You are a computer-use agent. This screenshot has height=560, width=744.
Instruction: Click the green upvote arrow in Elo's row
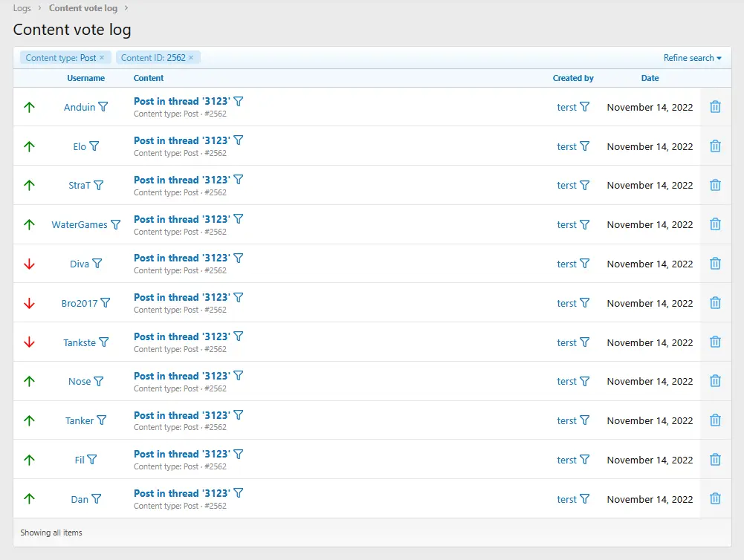[x=30, y=146]
